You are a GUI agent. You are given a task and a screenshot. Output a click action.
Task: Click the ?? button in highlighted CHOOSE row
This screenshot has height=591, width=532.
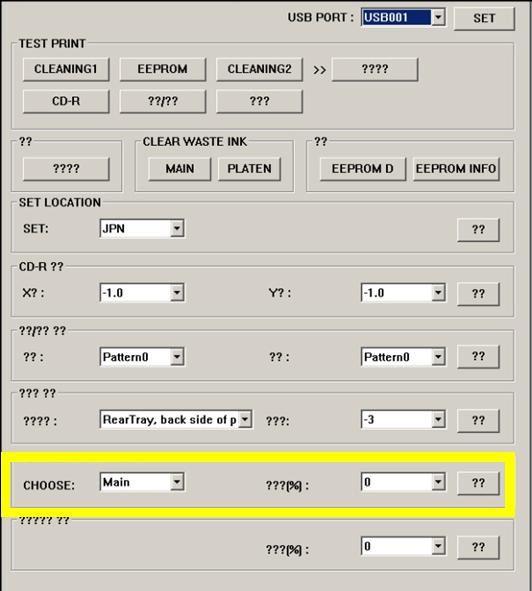point(478,483)
